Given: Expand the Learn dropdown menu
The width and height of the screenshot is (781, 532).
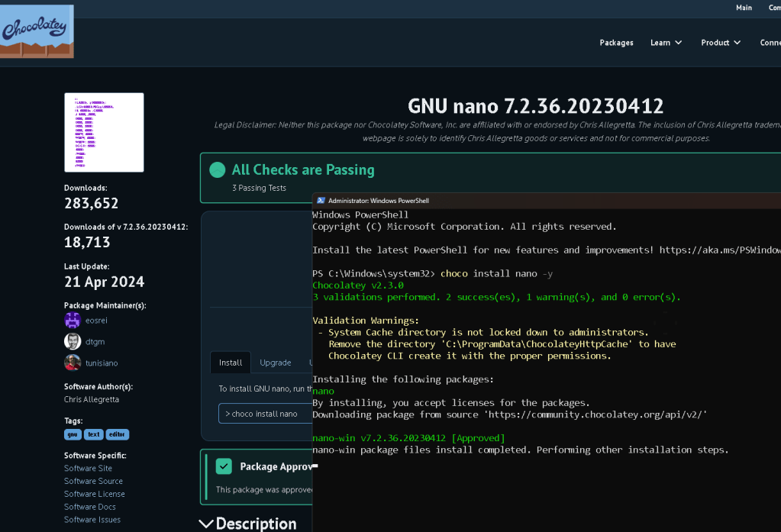Looking at the screenshot, I should click(666, 43).
